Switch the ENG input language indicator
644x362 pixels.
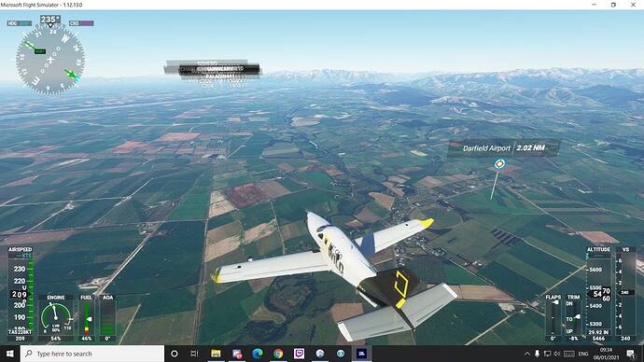click(583, 354)
